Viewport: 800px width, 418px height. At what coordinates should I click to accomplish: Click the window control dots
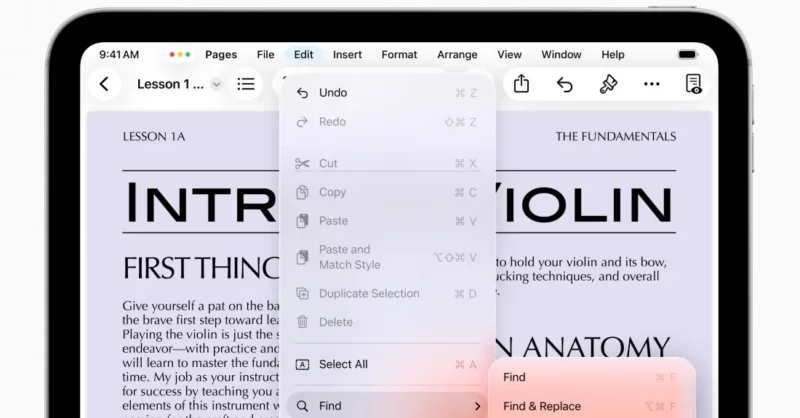point(180,55)
